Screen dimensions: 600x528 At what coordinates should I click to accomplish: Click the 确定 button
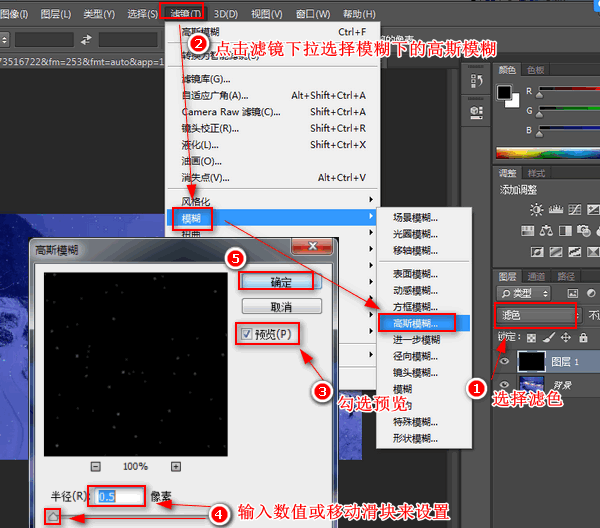pos(281,282)
